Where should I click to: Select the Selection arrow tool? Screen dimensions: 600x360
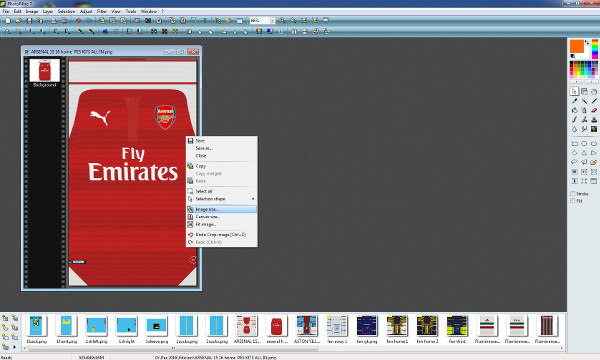tap(574, 91)
